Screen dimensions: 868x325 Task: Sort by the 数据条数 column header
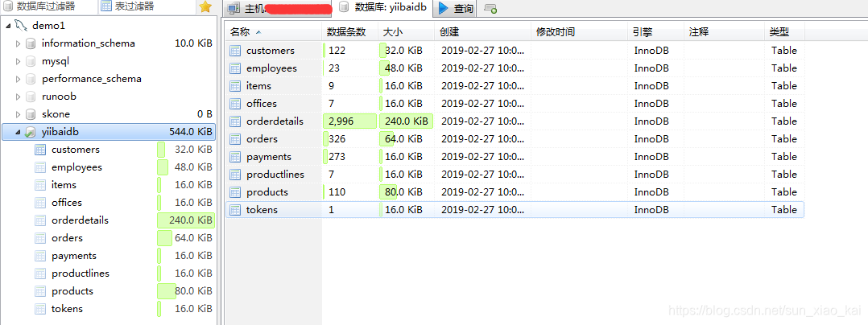click(x=349, y=32)
